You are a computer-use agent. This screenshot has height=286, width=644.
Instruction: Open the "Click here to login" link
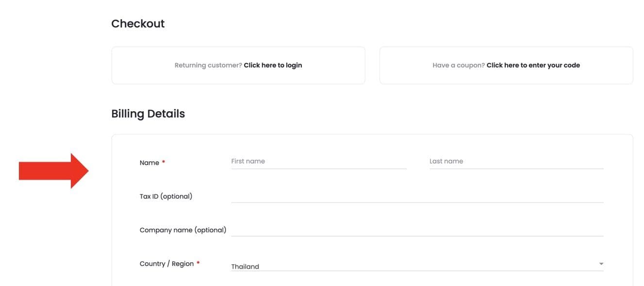pyautogui.click(x=273, y=65)
